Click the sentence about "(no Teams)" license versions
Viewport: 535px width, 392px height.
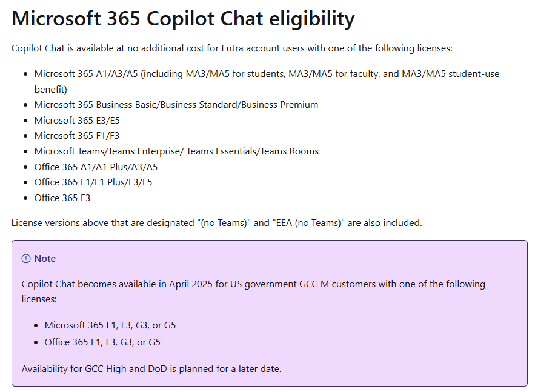point(217,223)
